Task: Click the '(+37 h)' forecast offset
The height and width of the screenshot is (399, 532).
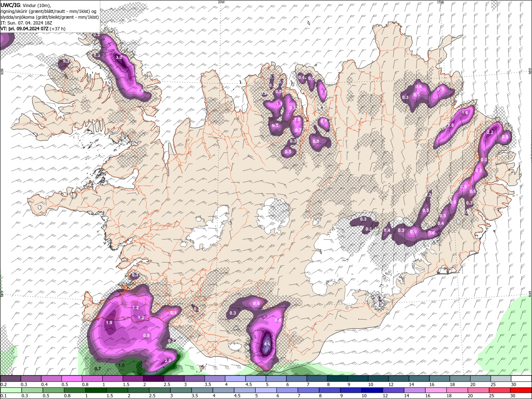Action: [x=57, y=29]
